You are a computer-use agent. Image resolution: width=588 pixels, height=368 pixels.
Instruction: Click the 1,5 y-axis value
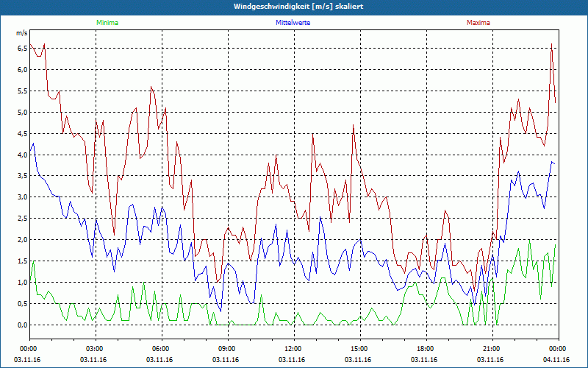coord(22,261)
